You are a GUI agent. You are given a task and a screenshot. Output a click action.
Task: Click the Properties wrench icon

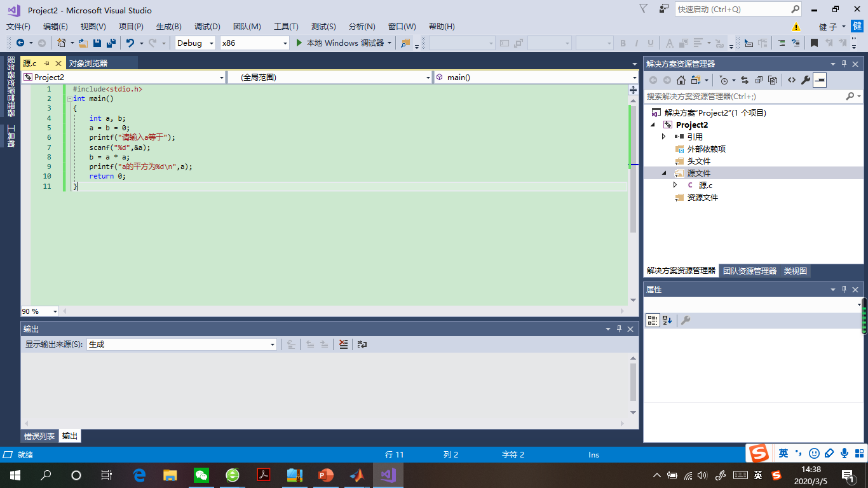[806, 80]
